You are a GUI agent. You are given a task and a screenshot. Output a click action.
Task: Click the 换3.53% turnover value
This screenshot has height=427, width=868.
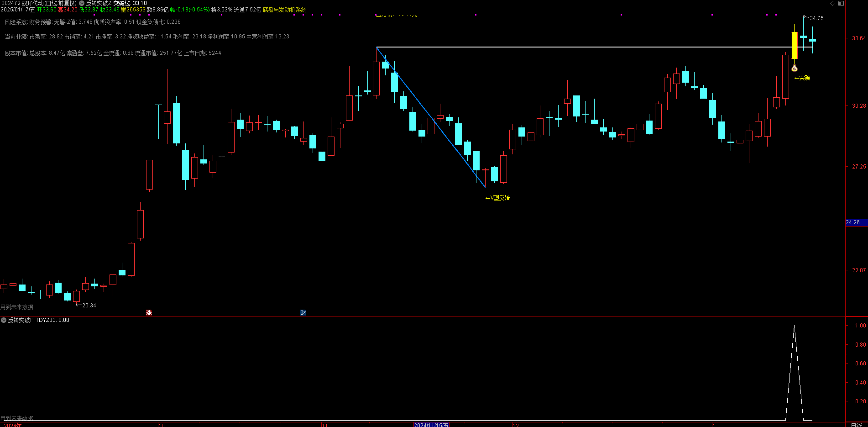pos(222,10)
